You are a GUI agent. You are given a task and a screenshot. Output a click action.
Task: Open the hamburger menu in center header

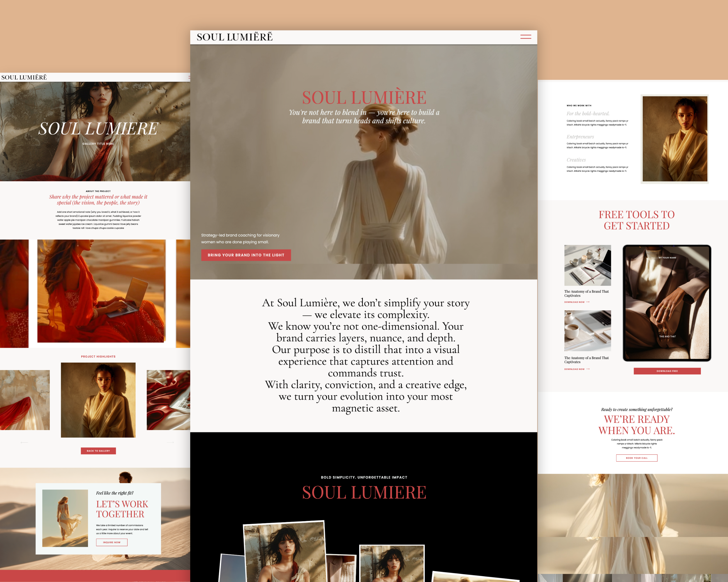(x=525, y=37)
